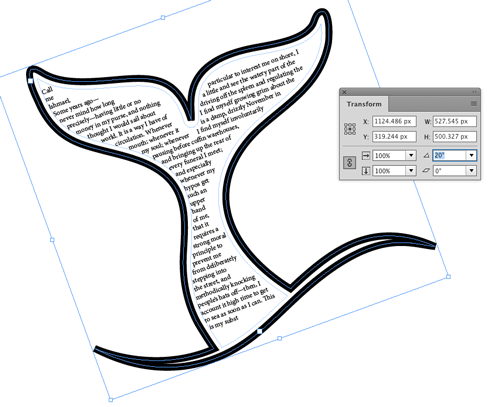The height and width of the screenshot is (407, 500).
Task: Click the 'is my subst' last text line
Action: click(x=224, y=322)
